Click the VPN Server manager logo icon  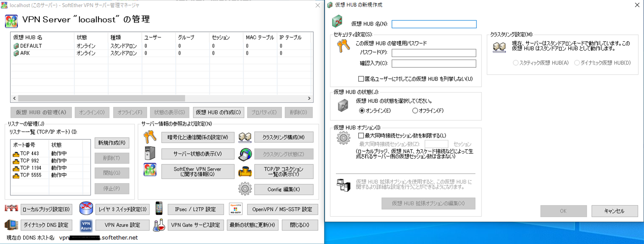pos(11,21)
